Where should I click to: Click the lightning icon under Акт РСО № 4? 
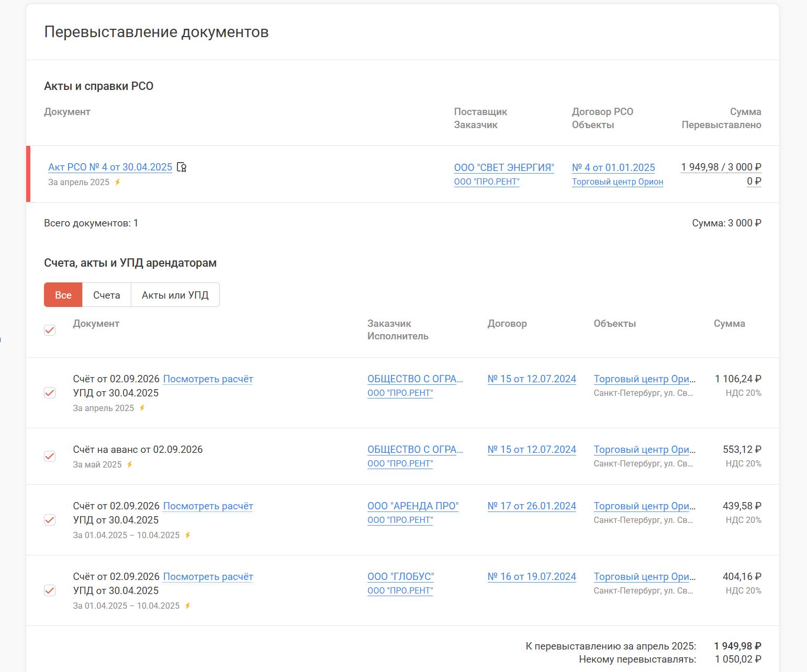pos(118,182)
